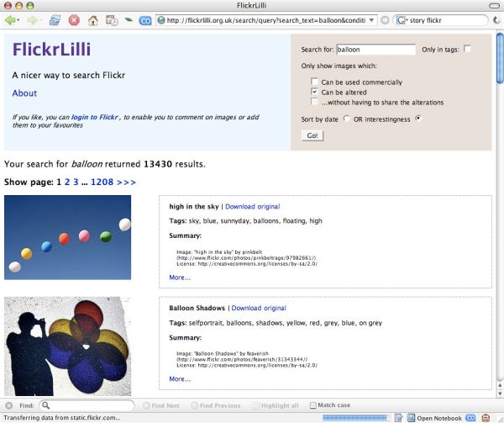504x423 pixels.
Task: Jump to last page 1208
Action: tap(102, 182)
